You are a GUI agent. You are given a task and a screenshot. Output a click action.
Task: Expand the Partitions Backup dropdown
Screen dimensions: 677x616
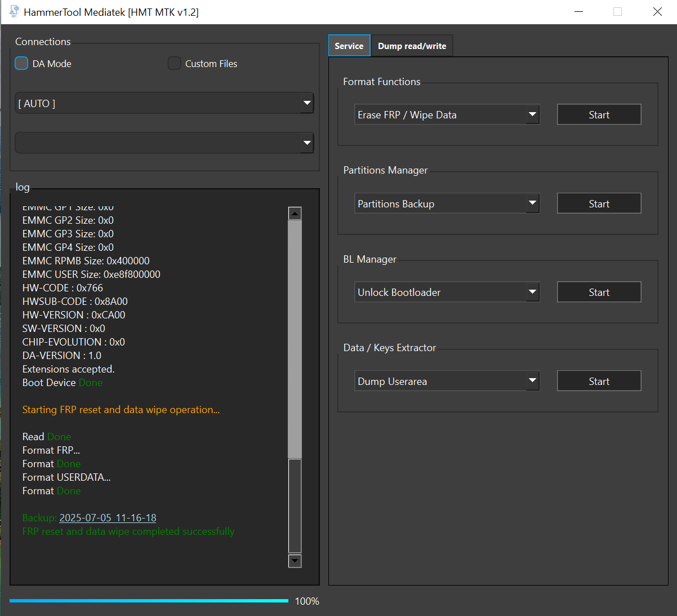pyautogui.click(x=447, y=203)
